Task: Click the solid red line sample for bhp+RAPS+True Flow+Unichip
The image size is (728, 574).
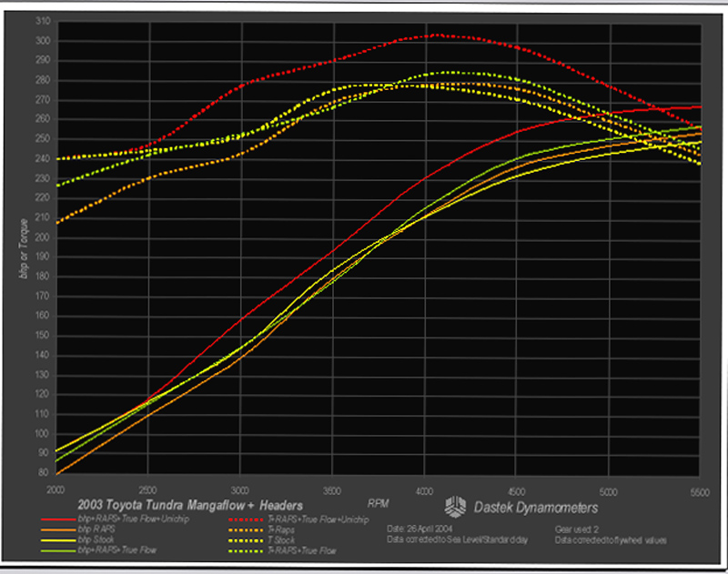Action: (x=58, y=519)
